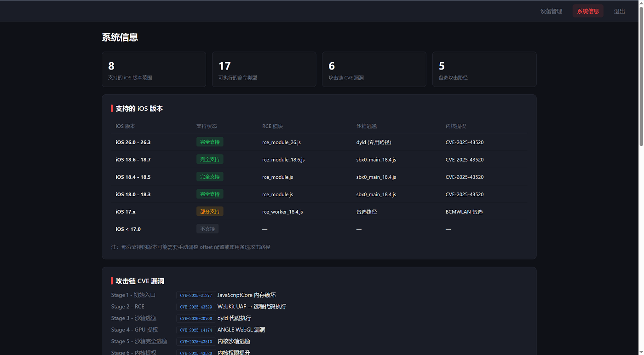644x355 pixels.
Task: Click the 支持的 iOS 版本范围 stat card
Action: click(154, 69)
